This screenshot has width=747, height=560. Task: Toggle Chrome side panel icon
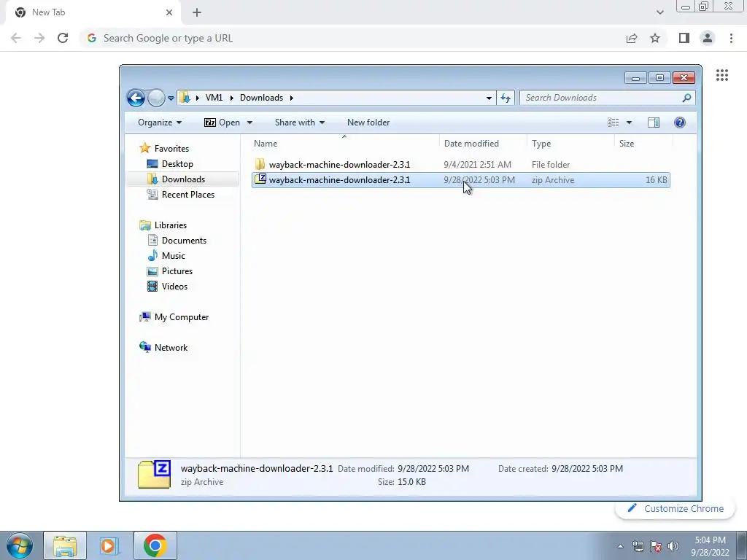pos(684,38)
